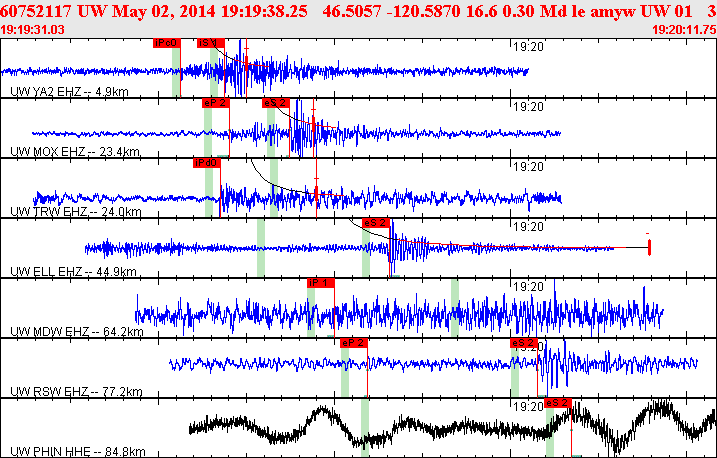This screenshot has height=458, width=717.
Task: Click the window start time 19:19:31.03
Action: coord(32,30)
